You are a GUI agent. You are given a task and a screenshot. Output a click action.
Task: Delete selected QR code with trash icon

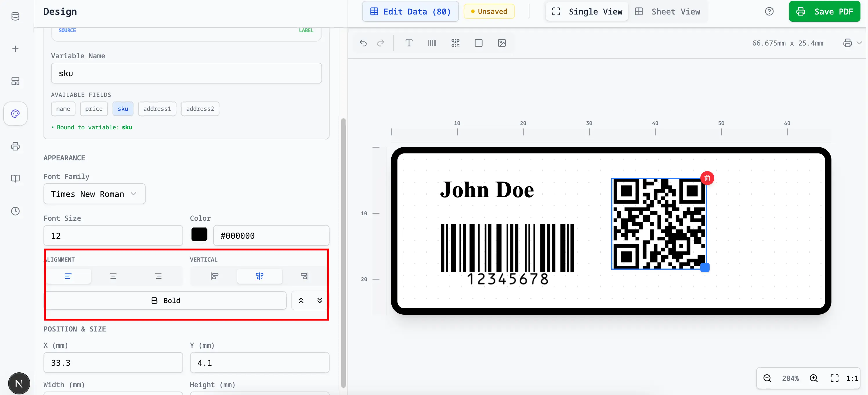click(x=707, y=178)
